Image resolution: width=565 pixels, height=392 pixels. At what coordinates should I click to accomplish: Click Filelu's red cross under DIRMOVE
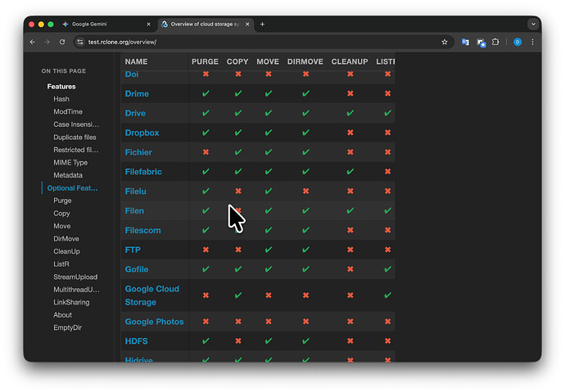tap(305, 191)
